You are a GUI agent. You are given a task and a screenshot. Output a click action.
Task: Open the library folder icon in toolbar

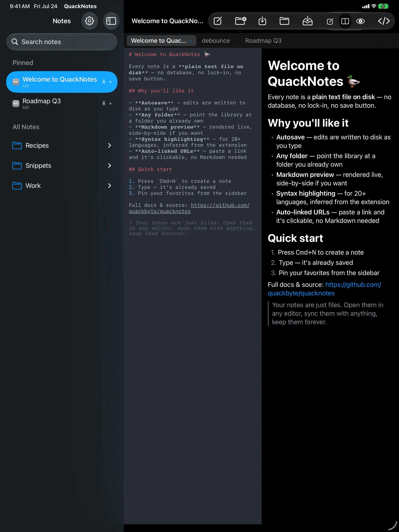284,21
